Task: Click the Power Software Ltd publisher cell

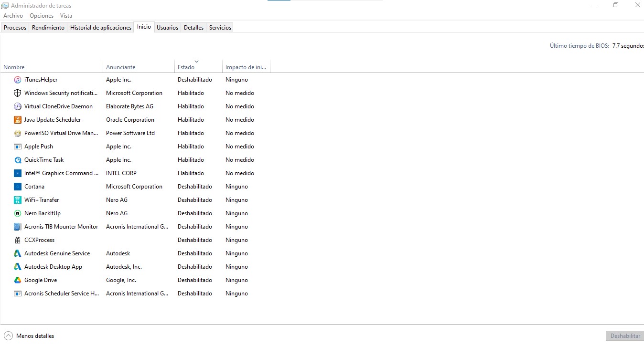Action: click(x=130, y=133)
